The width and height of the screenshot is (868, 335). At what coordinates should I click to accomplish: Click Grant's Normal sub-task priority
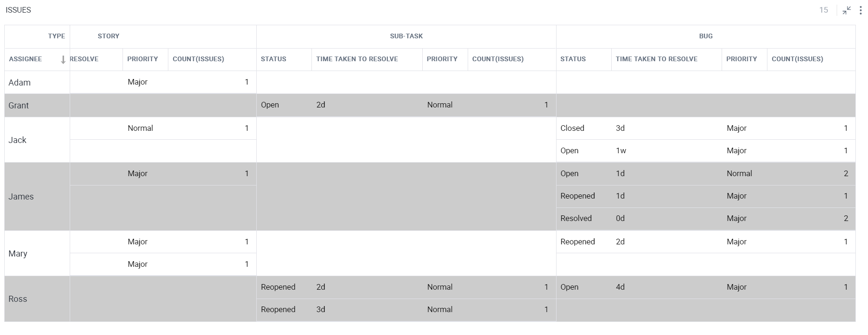tap(440, 105)
